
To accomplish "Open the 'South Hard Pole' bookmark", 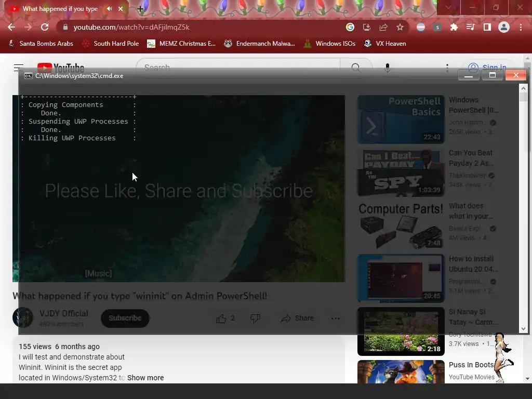I will point(111,44).
